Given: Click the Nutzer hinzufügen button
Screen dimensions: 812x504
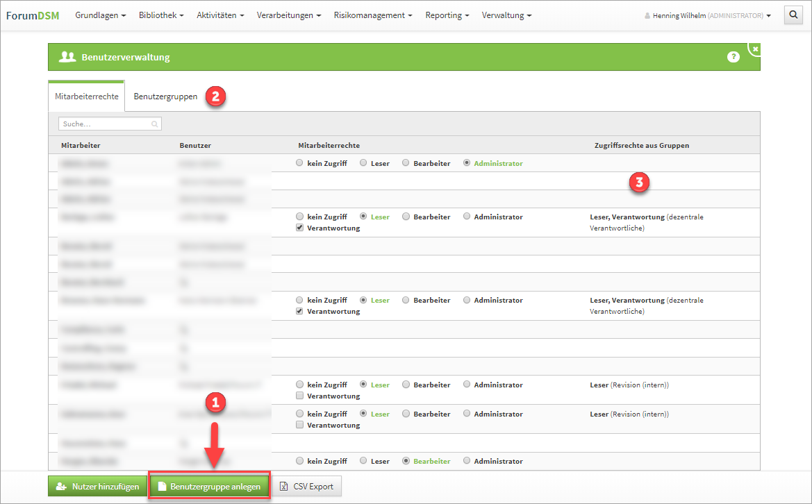Looking at the screenshot, I should [x=97, y=487].
